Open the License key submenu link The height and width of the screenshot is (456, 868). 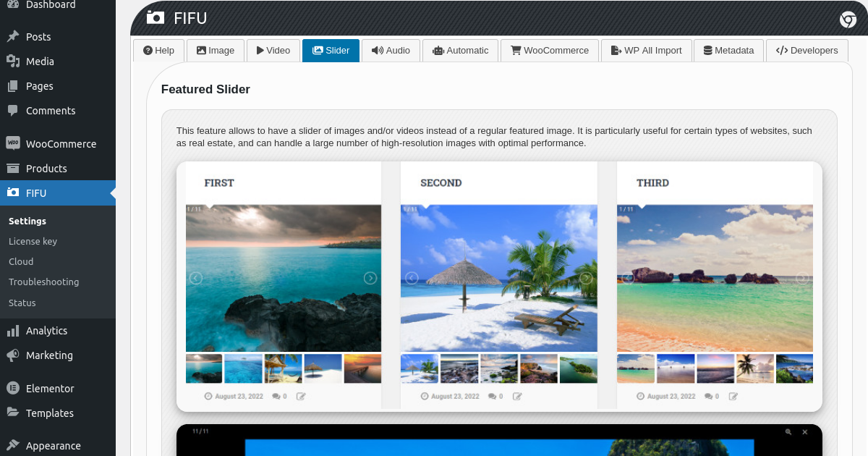click(x=33, y=241)
